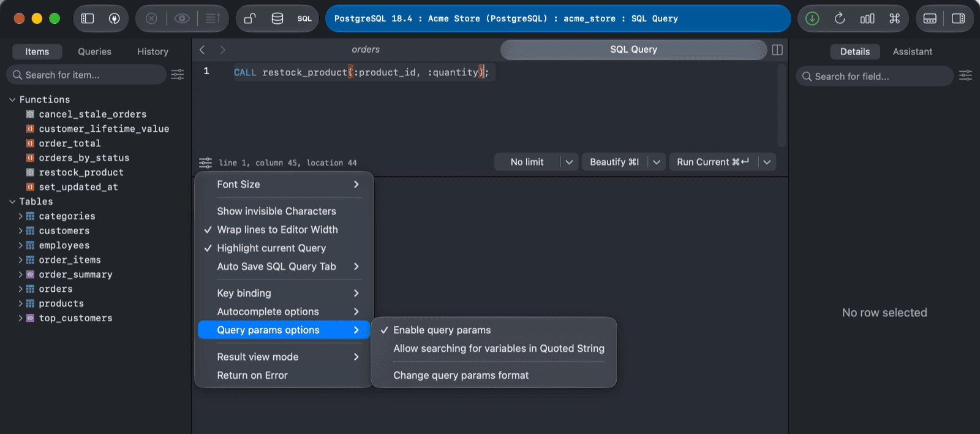The width and height of the screenshot is (980, 434).
Task: Collapse the Functions tree group
Action: 12,99
